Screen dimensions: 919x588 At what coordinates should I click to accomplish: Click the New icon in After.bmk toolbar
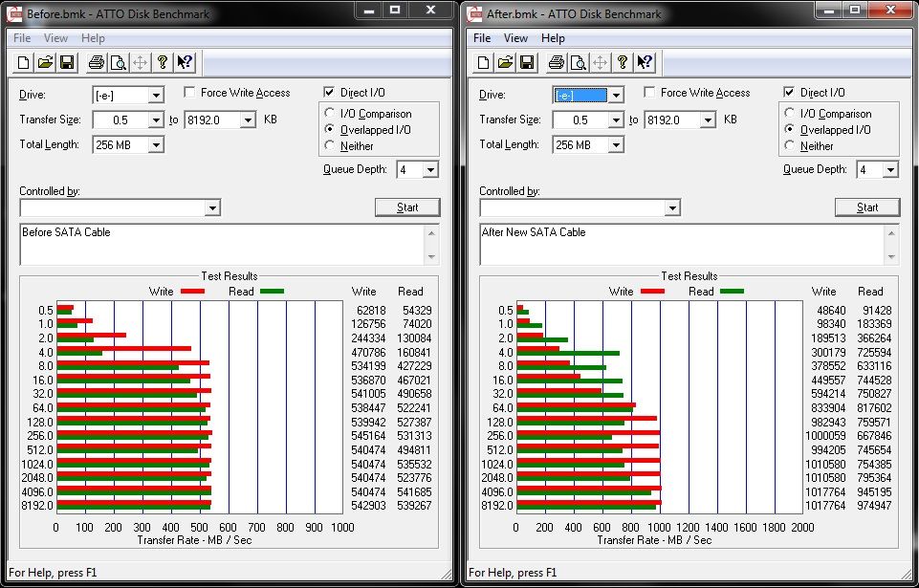[x=484, y=62]
